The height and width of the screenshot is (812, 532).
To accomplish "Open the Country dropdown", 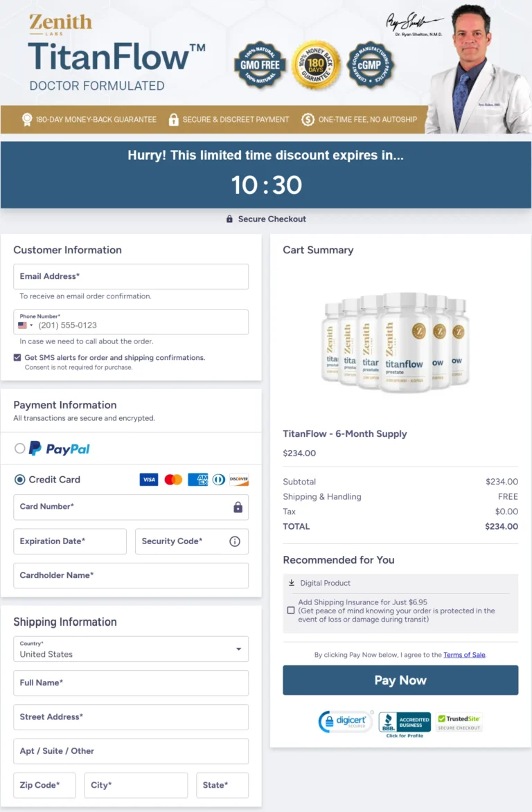I will 131,649.
